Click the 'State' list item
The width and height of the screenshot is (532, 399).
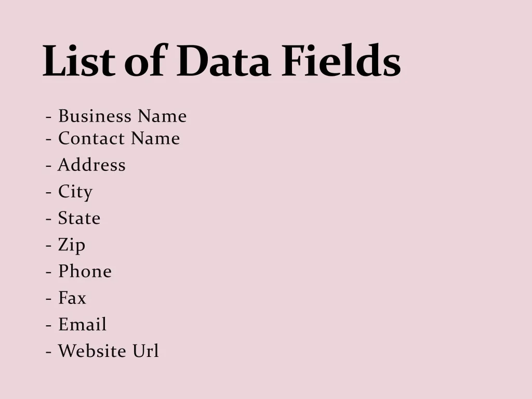79,218
